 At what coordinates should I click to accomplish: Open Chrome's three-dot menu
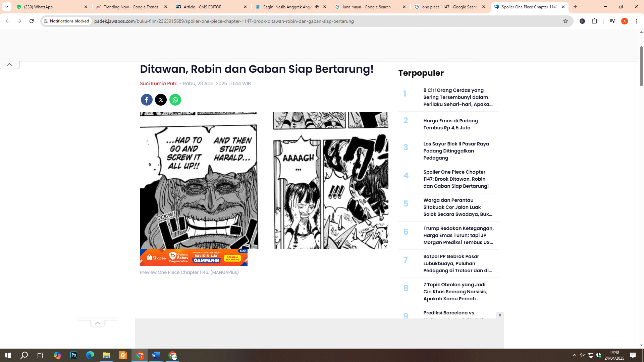pos(637,21)
